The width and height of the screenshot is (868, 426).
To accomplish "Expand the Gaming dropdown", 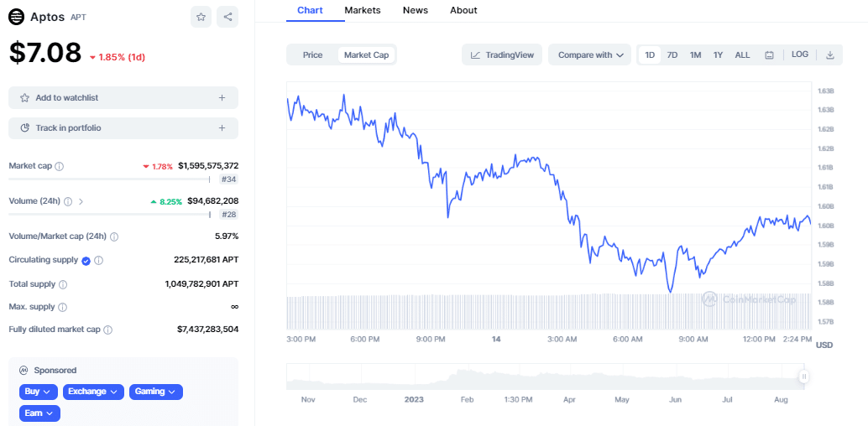I will click(x=156, y=392).
